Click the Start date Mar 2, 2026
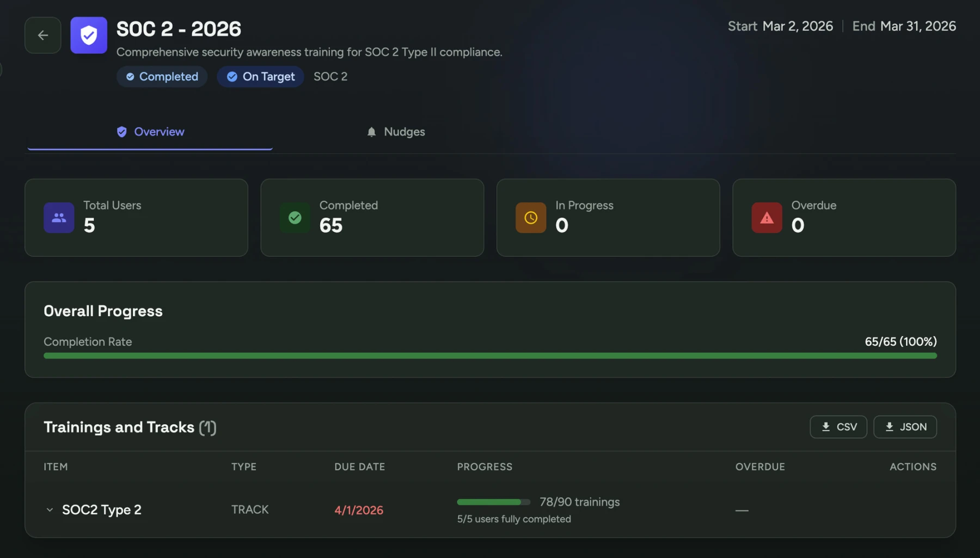The width and height of the screenshot is (980, 558). click(x=798, y=26)
